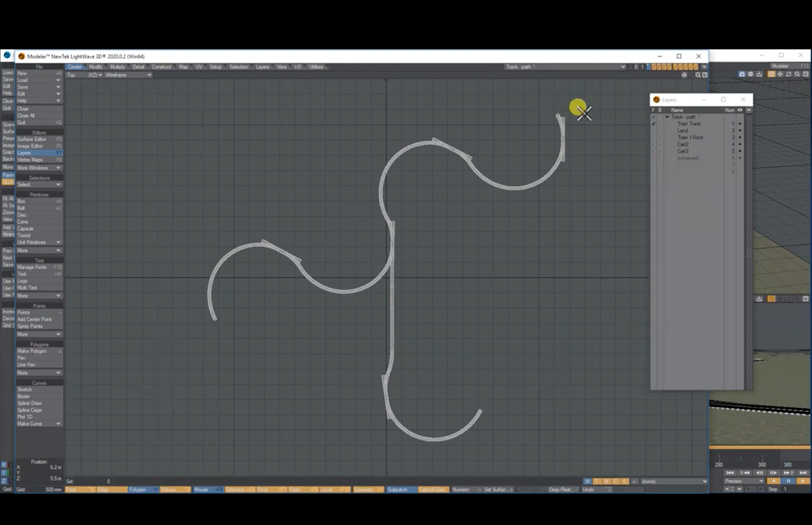Click the Step value field in Layout

click(x=796, y=489)
